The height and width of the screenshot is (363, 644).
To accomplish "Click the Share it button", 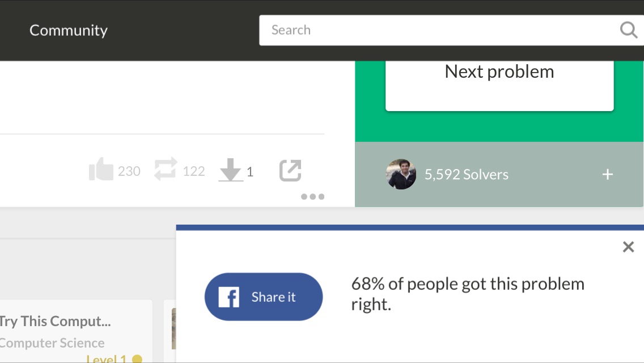I will click(x=264, y=297).
